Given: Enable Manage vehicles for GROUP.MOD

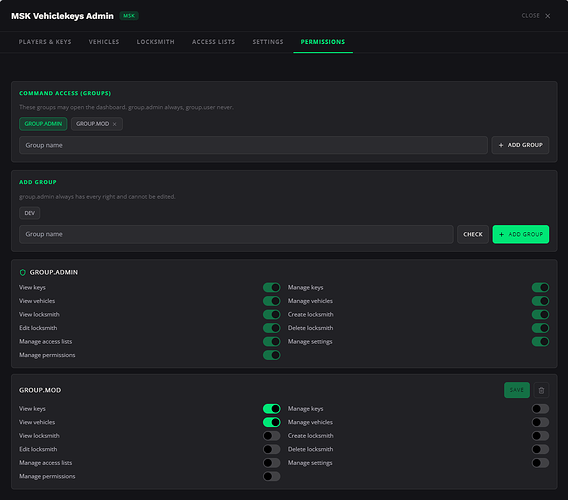Looking at the screenshot, I should coord(540,422).
